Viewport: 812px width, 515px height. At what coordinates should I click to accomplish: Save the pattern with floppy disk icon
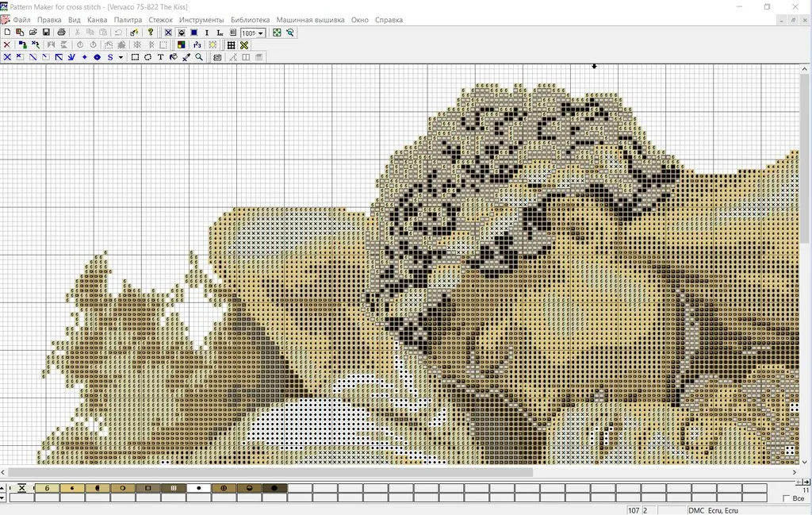pos(47,33)
